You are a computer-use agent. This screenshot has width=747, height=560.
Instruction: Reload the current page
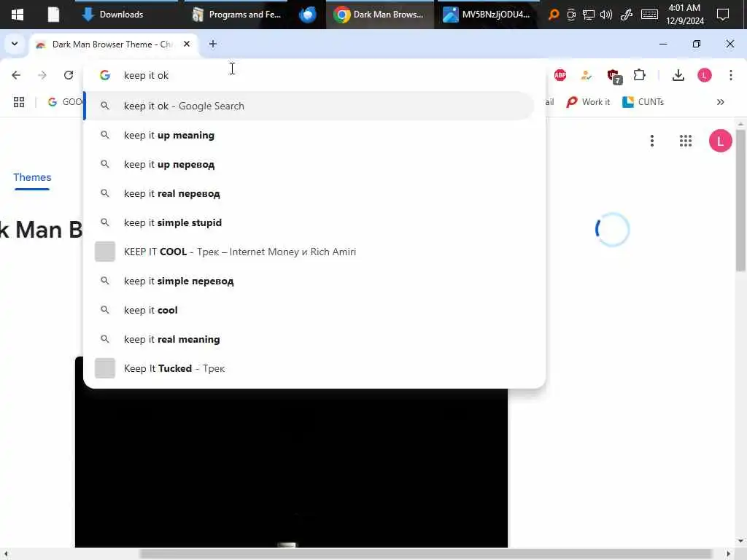(x=69, y=75)
